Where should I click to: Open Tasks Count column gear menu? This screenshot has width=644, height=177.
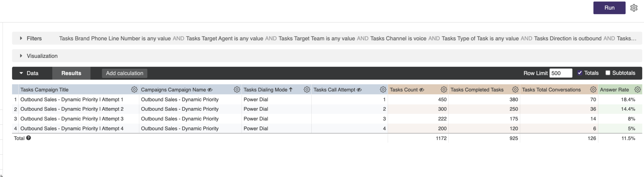444,90
